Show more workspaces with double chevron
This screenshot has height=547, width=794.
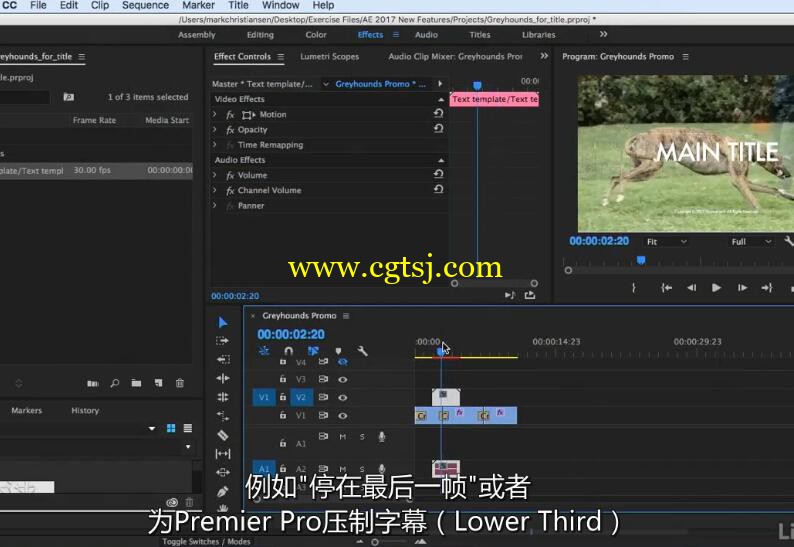pos(603,34)
